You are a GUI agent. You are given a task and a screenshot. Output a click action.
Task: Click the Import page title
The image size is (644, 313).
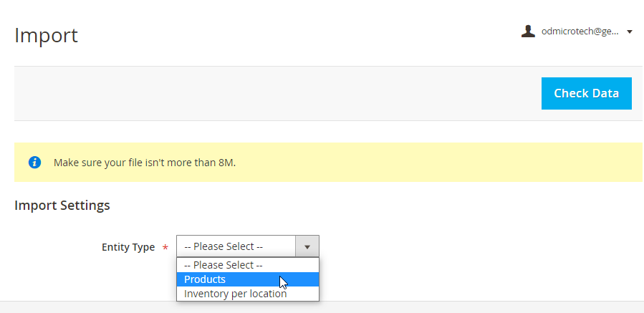(x=46, y=35)
